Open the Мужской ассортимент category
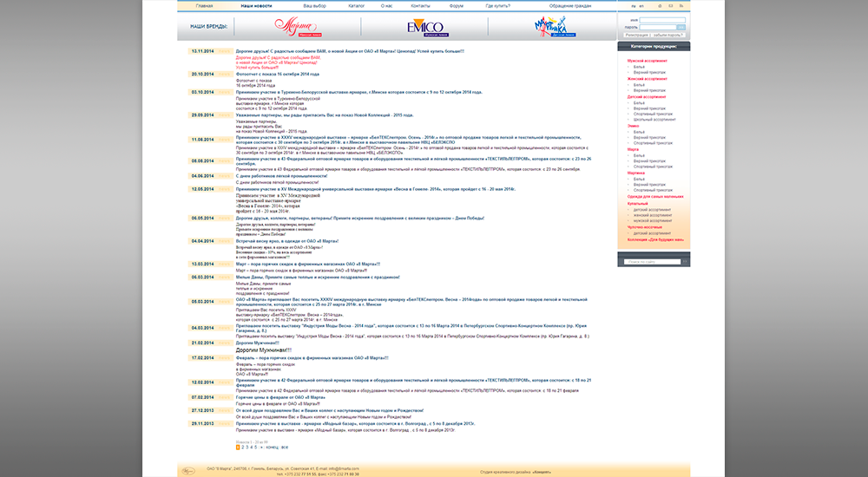 [648, 61]
